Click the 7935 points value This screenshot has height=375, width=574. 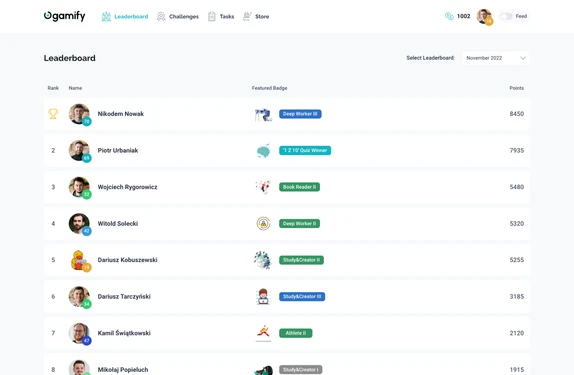pos(517,151)
